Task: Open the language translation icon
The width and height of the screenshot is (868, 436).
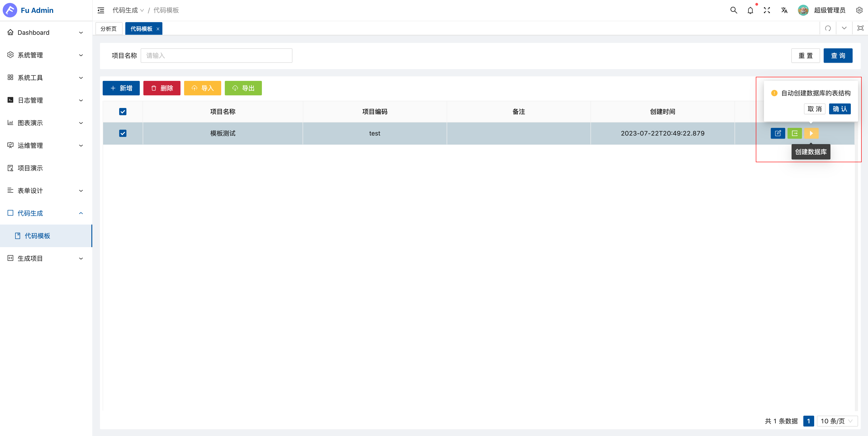Action: (784, 10)
